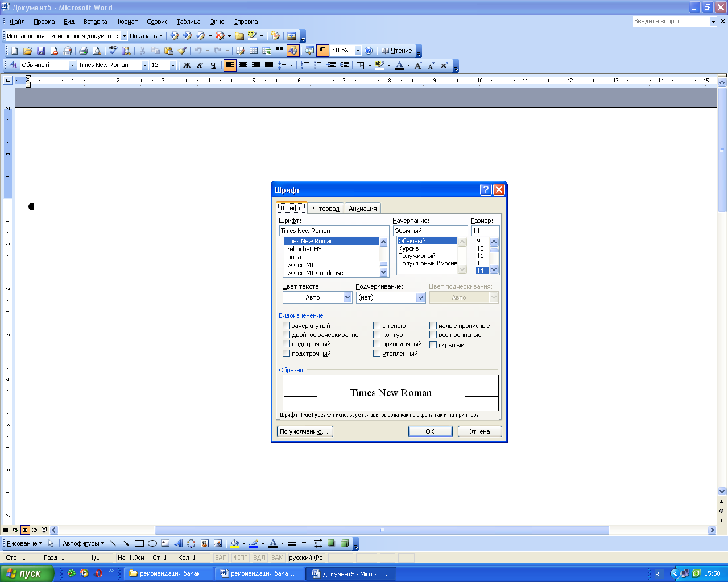Click the Spelling check icon
The width and height of the screenshot is (728, 582).
[113, 51]
